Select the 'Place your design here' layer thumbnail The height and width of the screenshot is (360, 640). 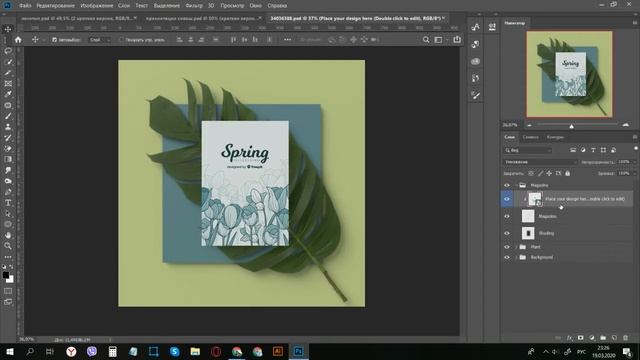tap(535, 199)
